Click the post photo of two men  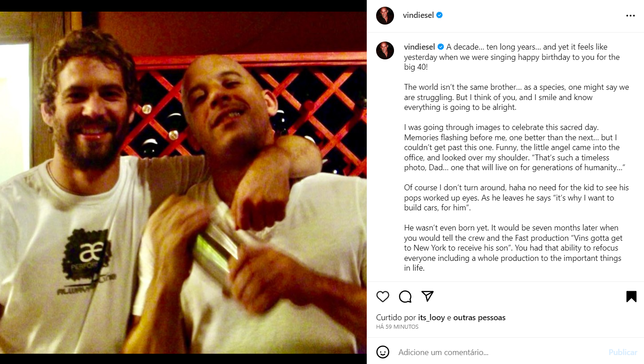[183, 182]
